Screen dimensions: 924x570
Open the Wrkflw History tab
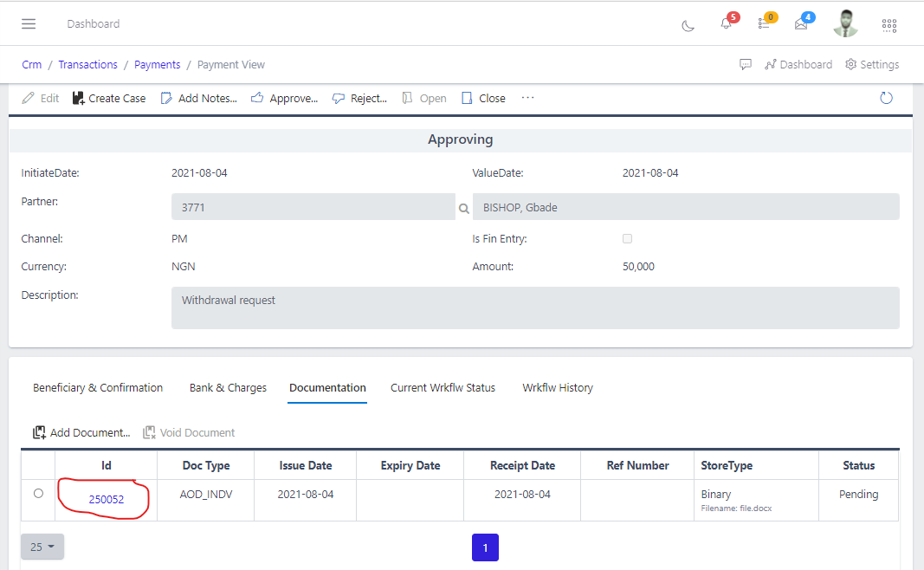pos(557,387)
